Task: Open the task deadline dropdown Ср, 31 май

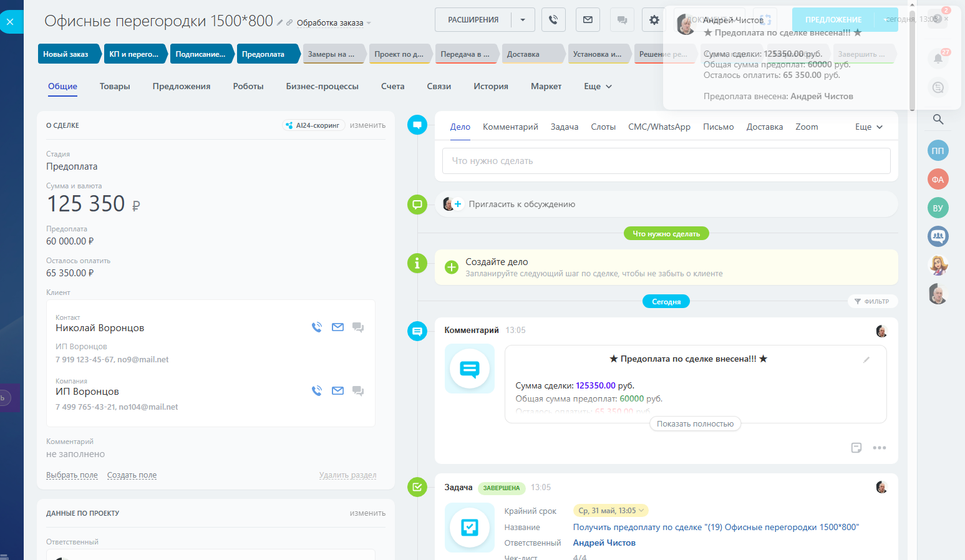Action: click(611, 511)
